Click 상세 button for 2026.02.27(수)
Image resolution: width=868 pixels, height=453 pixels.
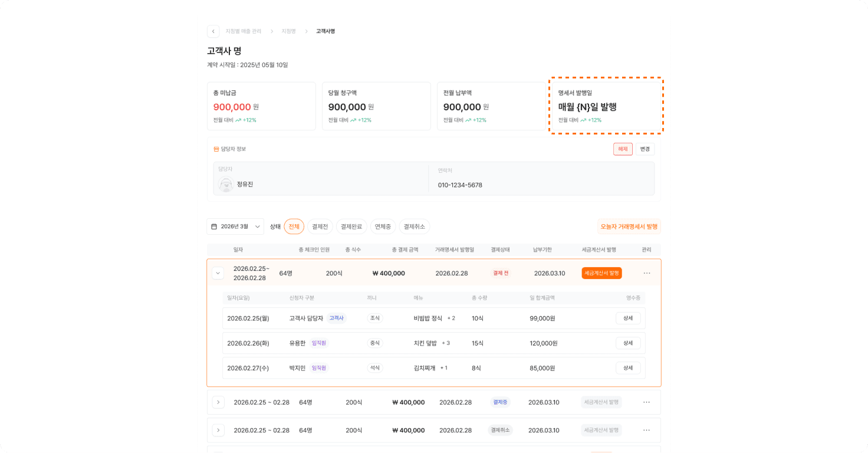(x=628, y=368)
